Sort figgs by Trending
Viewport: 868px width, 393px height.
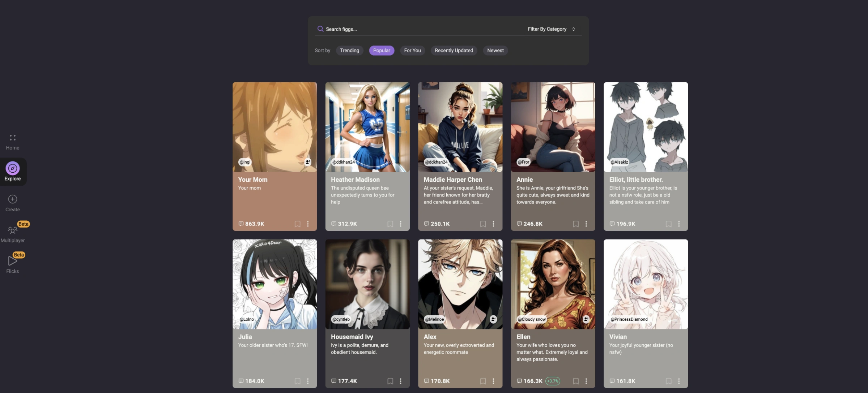click(349, 51)
